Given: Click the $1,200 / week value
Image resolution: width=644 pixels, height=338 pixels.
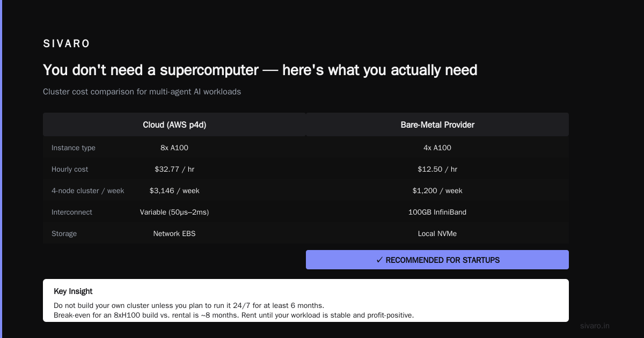Looking at the screenshot, I should click(437, 190).
